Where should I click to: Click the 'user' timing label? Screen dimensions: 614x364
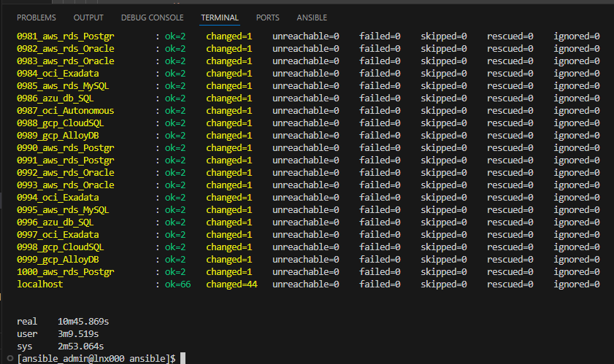coord(27,334)
